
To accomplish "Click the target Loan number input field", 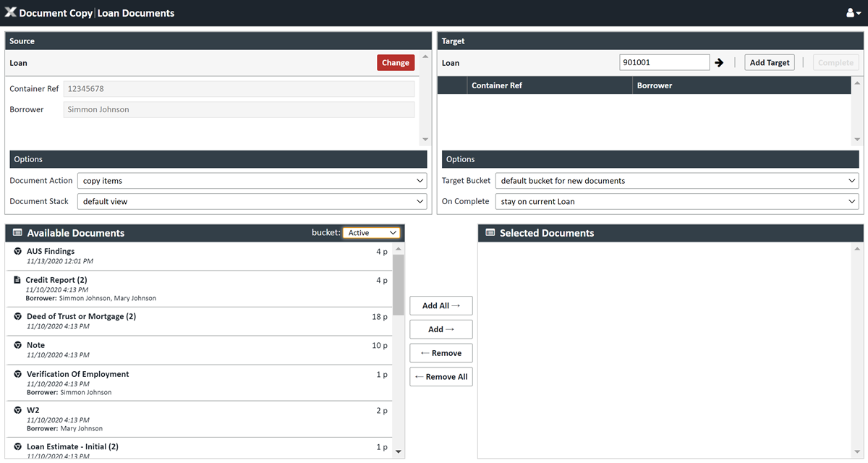I will point(664,63).
